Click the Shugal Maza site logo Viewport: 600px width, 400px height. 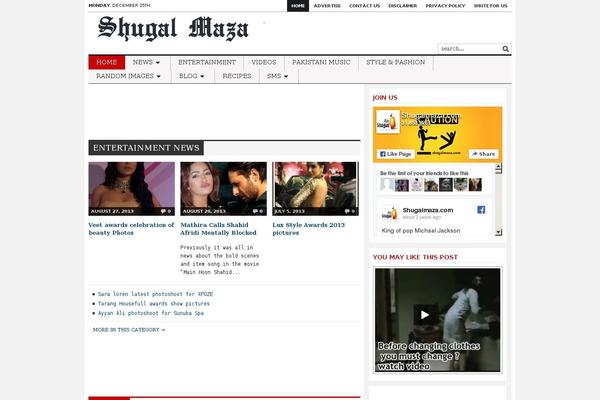point(173,28)
